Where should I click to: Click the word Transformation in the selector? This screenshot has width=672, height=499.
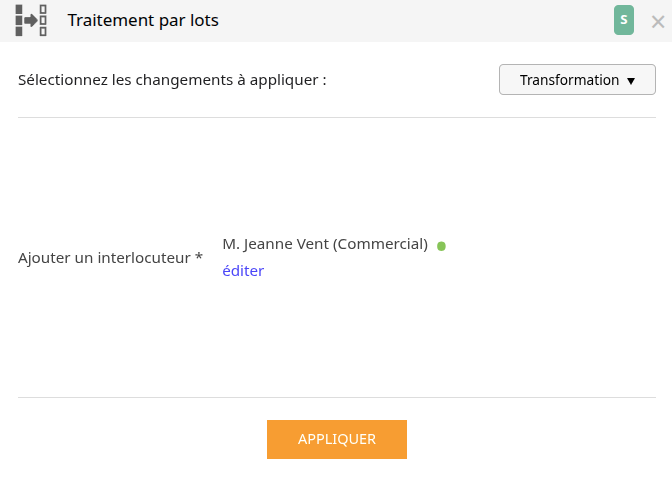(x=569, y=80)
